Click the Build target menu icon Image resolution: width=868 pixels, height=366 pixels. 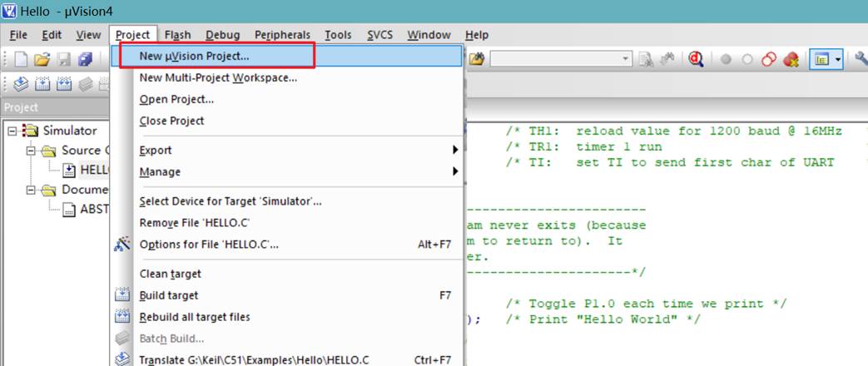point(122,295)
